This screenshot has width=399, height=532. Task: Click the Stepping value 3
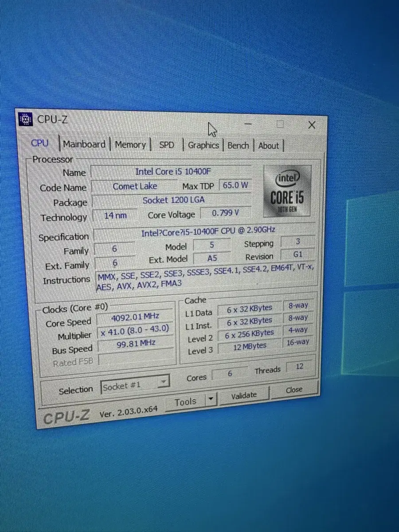[298, 242]
